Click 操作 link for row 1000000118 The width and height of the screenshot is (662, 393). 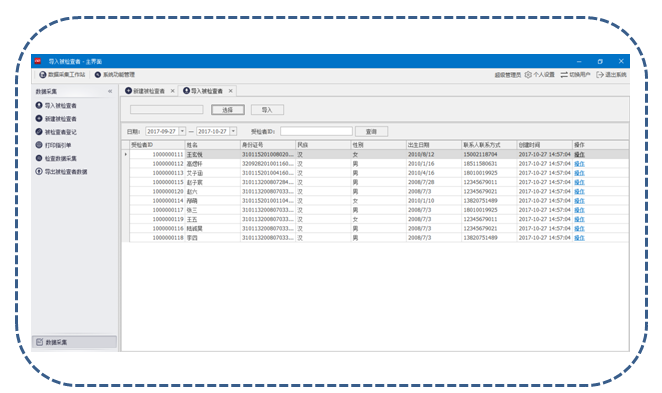(x=579, y=238)
